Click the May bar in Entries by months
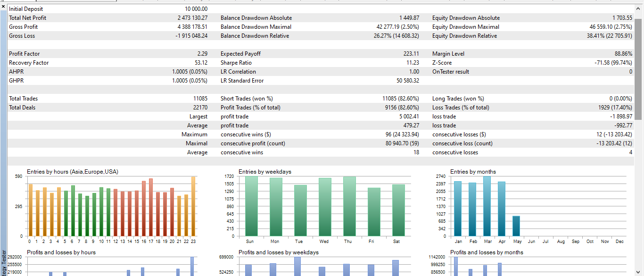 click(x=517, y=226)
